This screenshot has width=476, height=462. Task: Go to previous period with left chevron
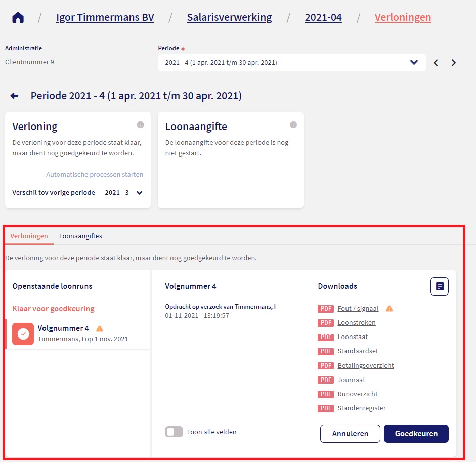(436, 63)
